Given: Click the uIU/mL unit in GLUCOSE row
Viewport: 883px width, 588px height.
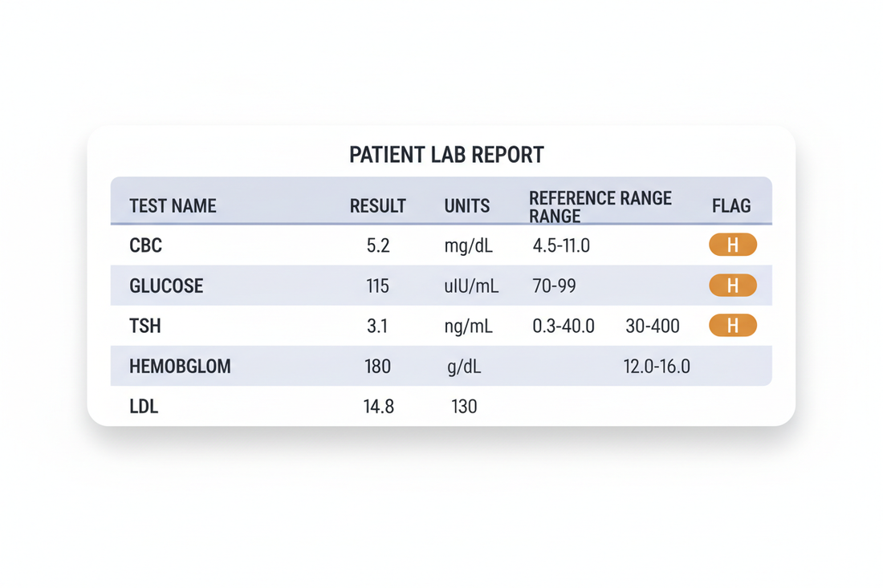Looking at the screenshot, I should click(x=471, y=286).
